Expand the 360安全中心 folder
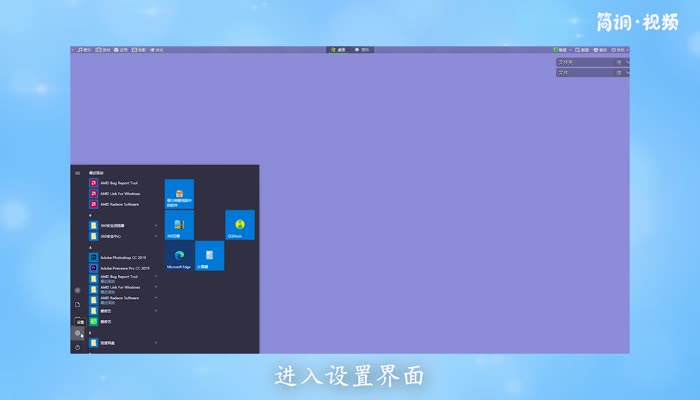 (120, 236)
